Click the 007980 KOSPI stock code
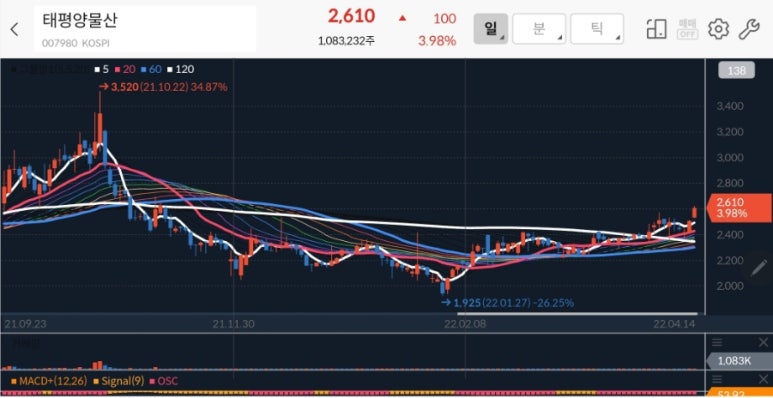The height and width of the screenshot is (398, 773). [x=75, y=43]
